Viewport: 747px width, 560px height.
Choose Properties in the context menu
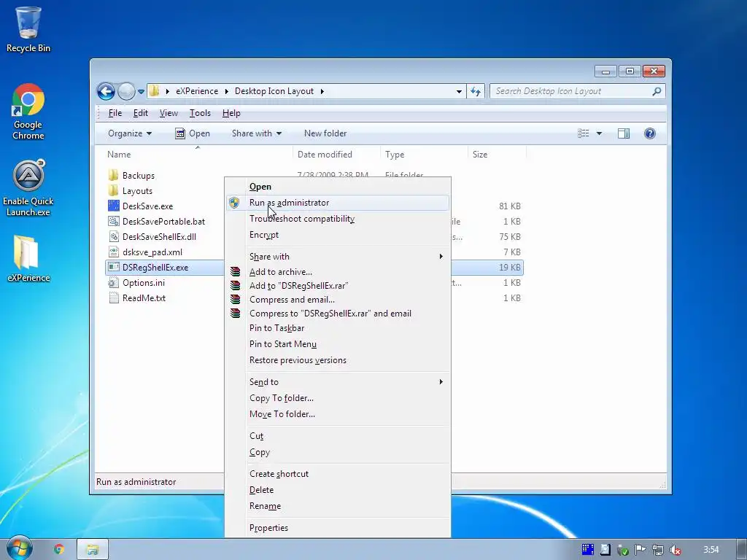tap(338, 528)
